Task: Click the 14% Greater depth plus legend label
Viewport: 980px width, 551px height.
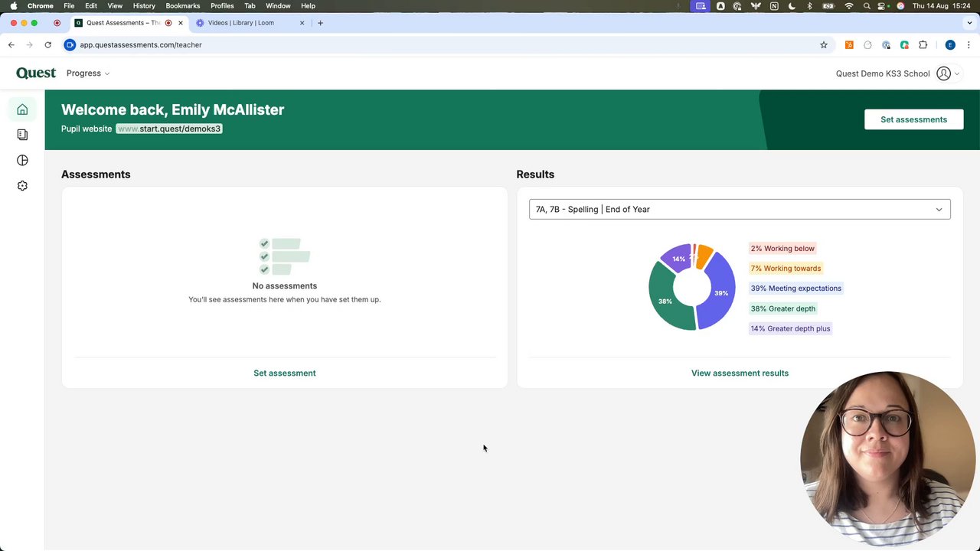Action: (790, 328)
